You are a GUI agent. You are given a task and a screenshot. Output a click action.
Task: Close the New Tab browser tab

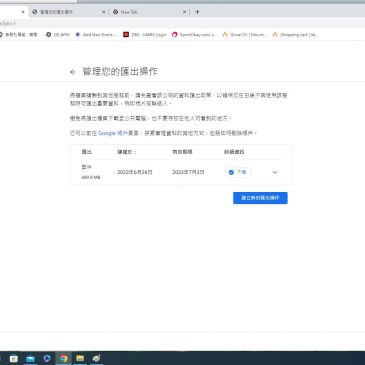coord(184,12)
